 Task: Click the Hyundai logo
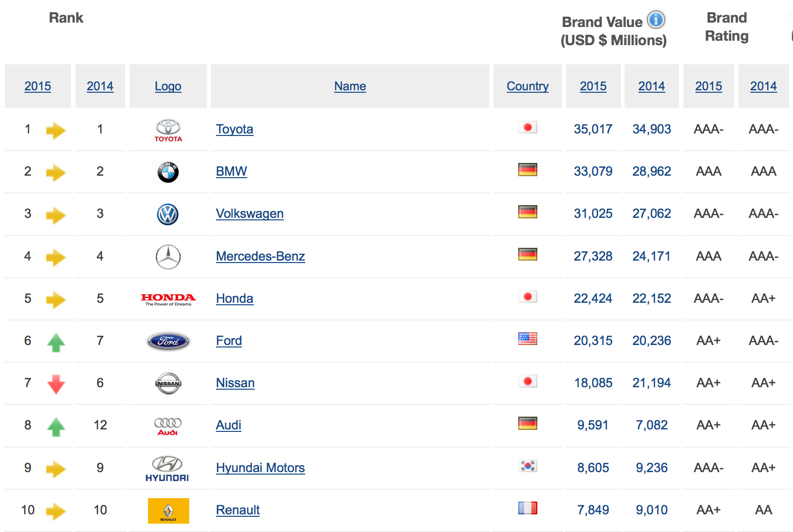click(167, 468)
